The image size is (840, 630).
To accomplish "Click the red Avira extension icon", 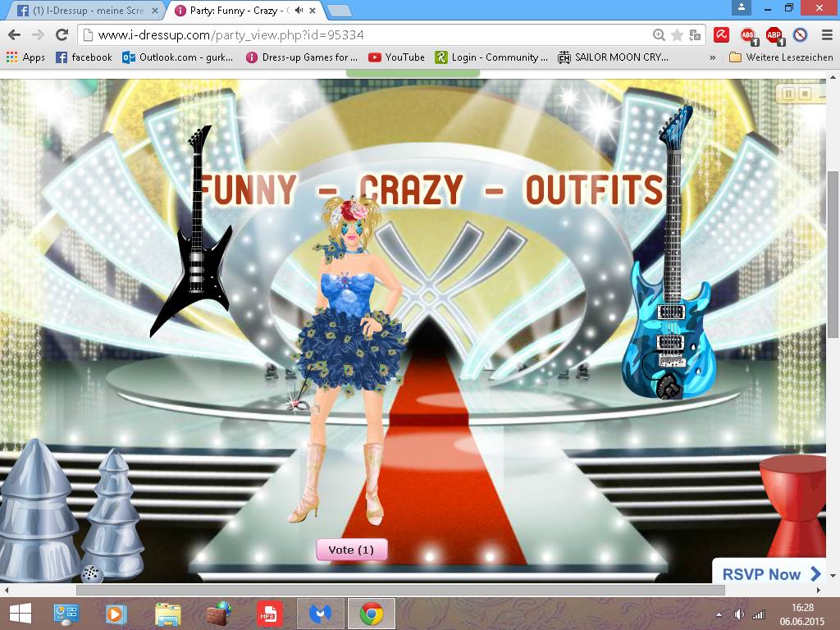I will pos(722,34).
